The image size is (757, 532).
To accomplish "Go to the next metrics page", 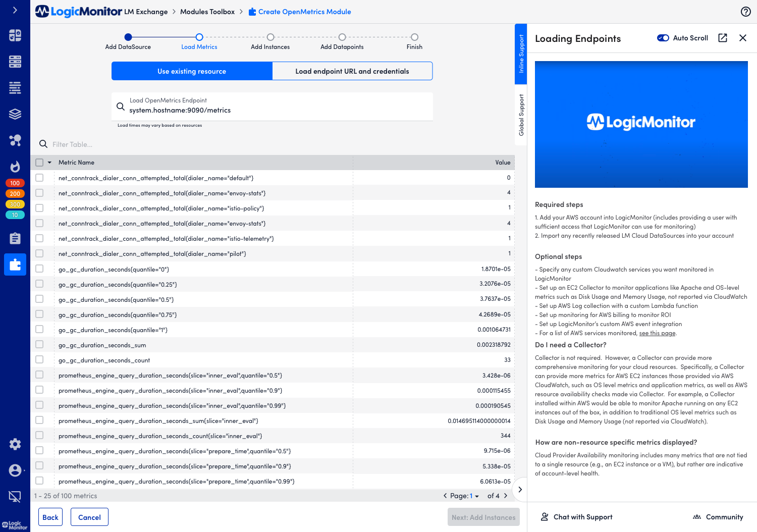I will 506,496.
